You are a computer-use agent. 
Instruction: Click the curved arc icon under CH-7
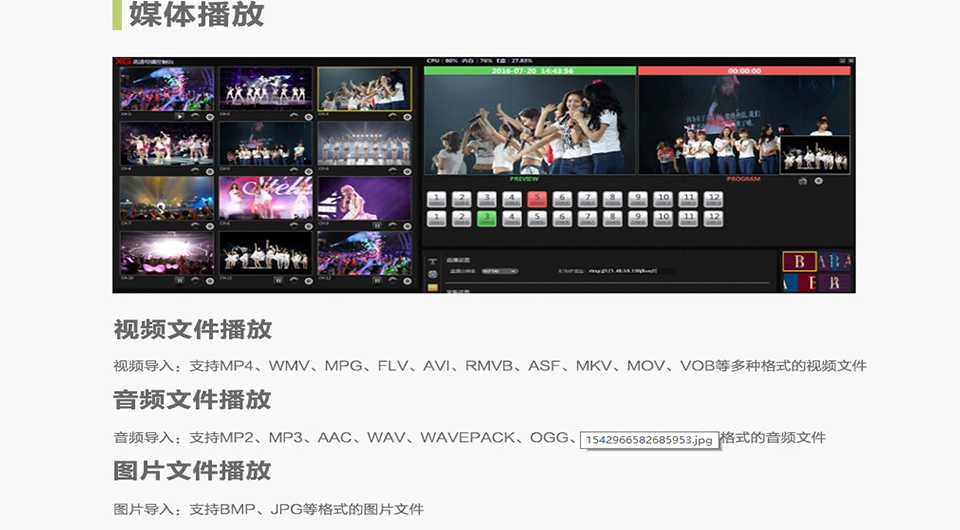(x=195, y=226)
